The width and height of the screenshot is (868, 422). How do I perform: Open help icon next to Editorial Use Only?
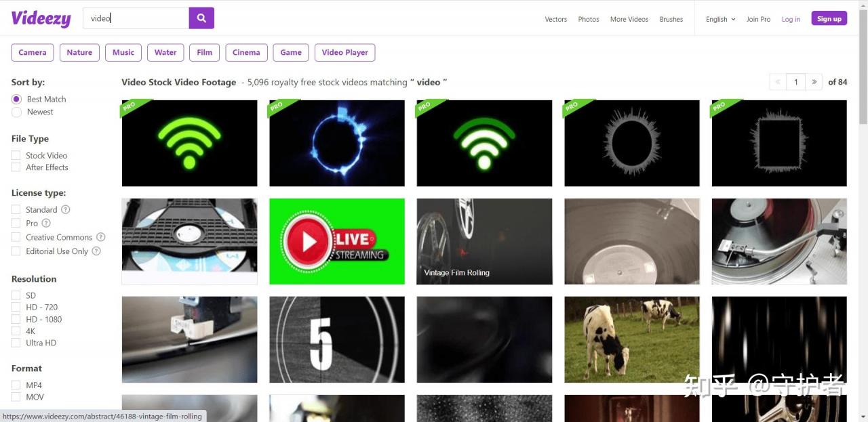click(x=96, y=251)
